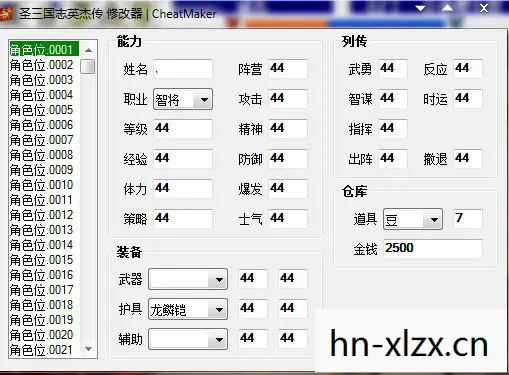Open the 职业 dropdown showing 智将
The width and height of the screenshot is (509, 375).
coord(183,99)
